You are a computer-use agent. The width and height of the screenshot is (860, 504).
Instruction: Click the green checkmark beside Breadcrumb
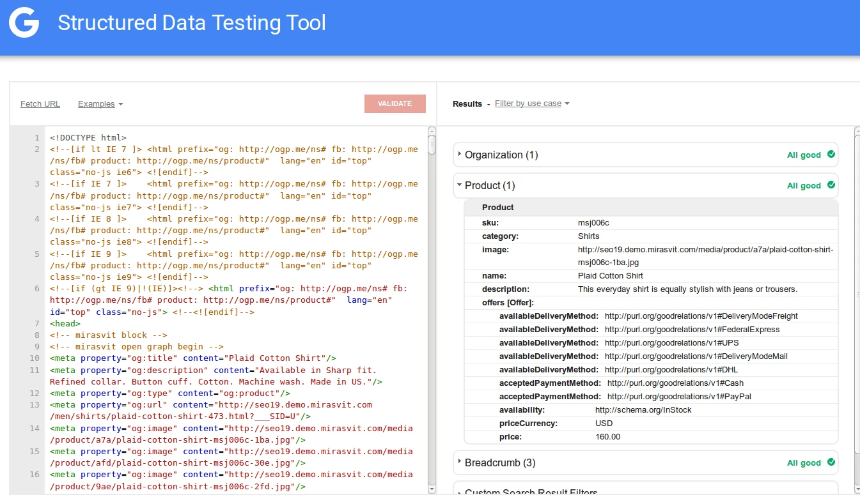(x=830, y=462)
